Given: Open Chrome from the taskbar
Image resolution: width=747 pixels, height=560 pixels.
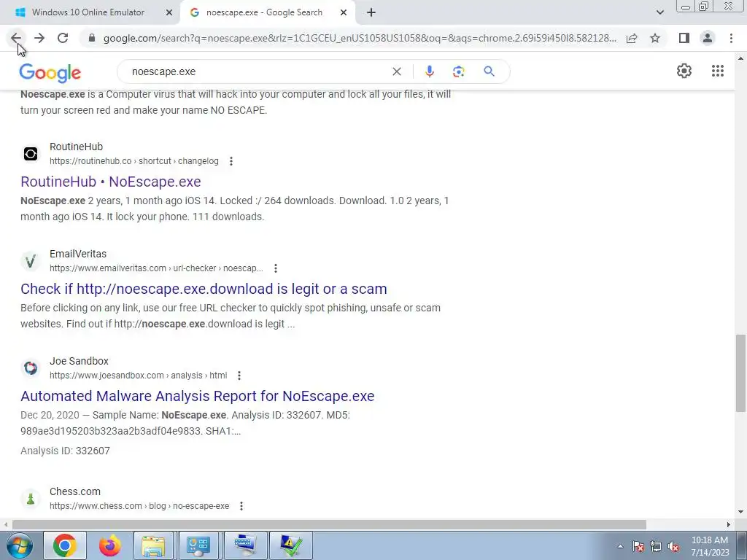Looking at the screenshot, I should (x=65, y=545).
